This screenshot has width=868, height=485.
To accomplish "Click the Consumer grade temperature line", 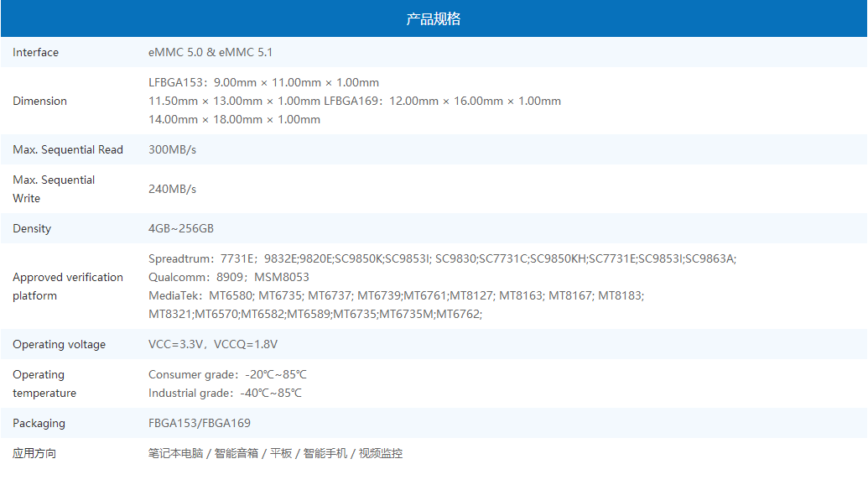I will point(227,375).
